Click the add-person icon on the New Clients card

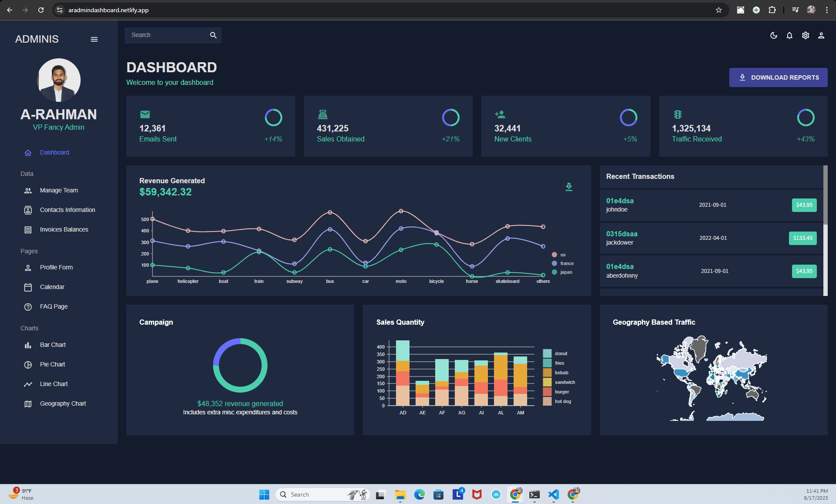500,114
